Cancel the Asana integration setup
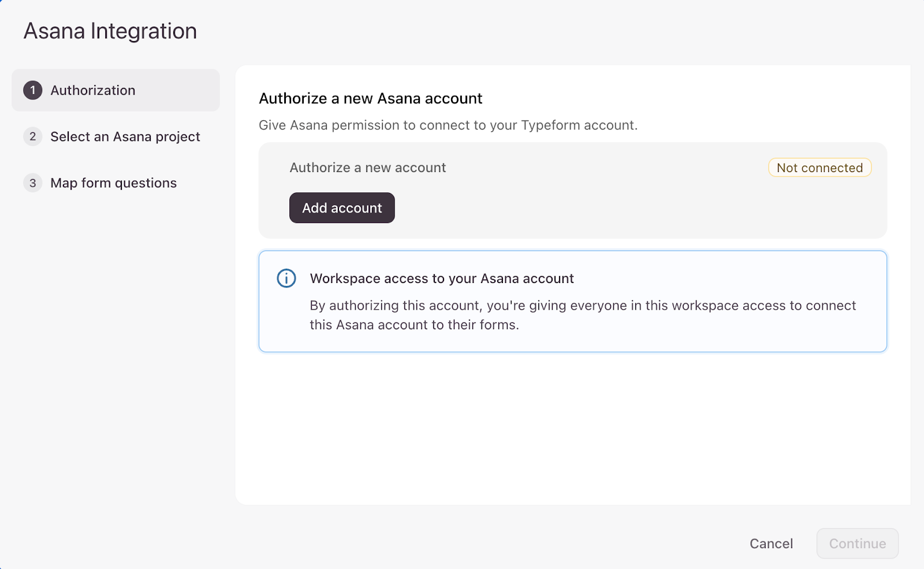Viewport: 924px width, 569px height. pyautogui.click(x=771, y=544)
